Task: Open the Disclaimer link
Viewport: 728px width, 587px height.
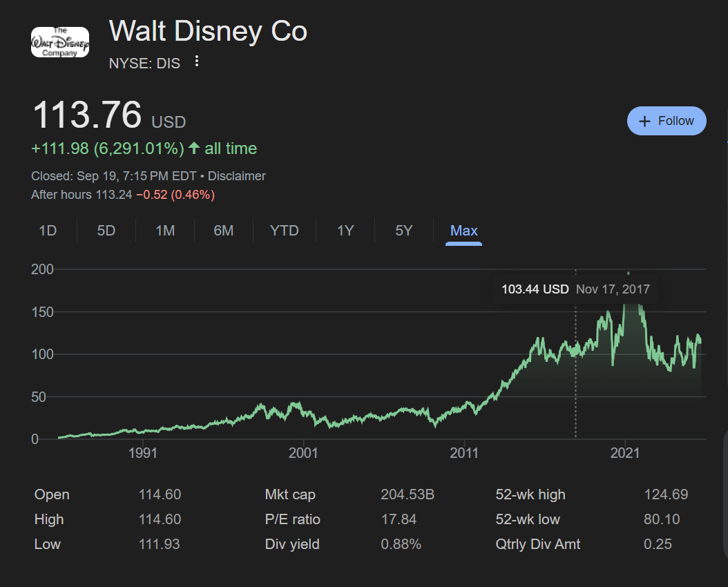Action: [x=237, y=176]
